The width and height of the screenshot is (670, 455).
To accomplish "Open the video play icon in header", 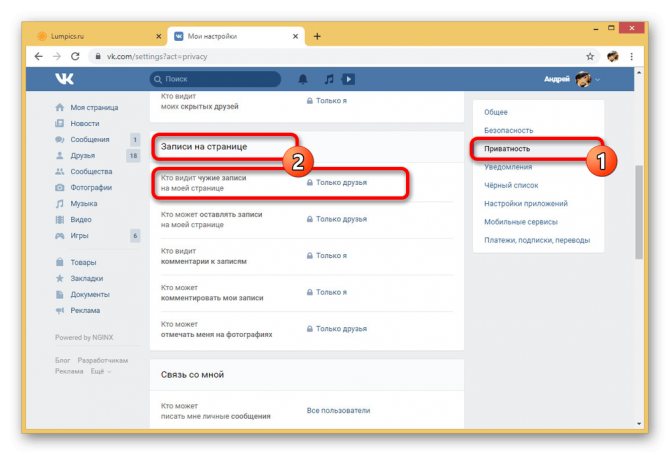I will [x=348, y=78].
